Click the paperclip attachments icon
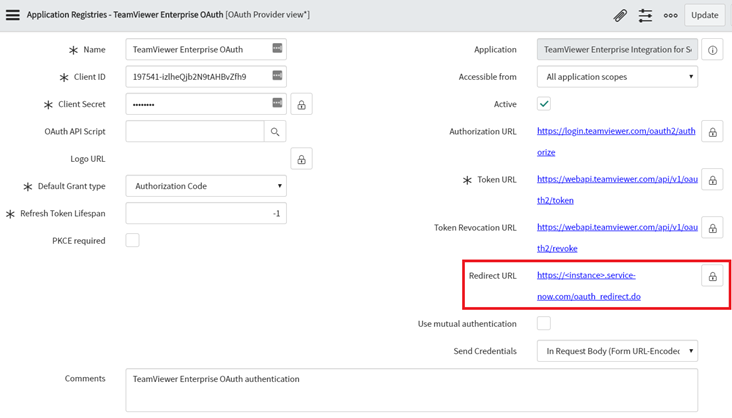This screenshot has width=732, height=418. (620, 15)
